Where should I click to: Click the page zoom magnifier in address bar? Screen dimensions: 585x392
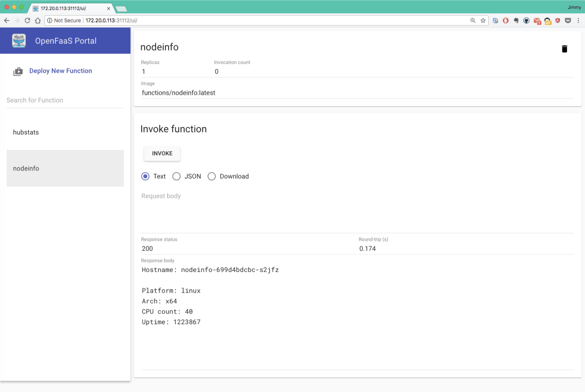point(473,21)
